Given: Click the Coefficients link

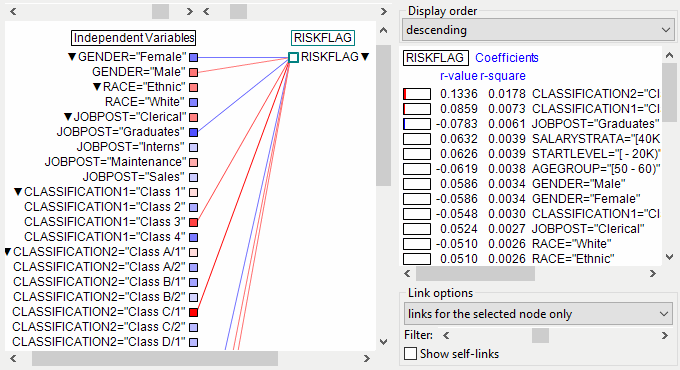Looking at the screenshot, I should coord(507,58).
